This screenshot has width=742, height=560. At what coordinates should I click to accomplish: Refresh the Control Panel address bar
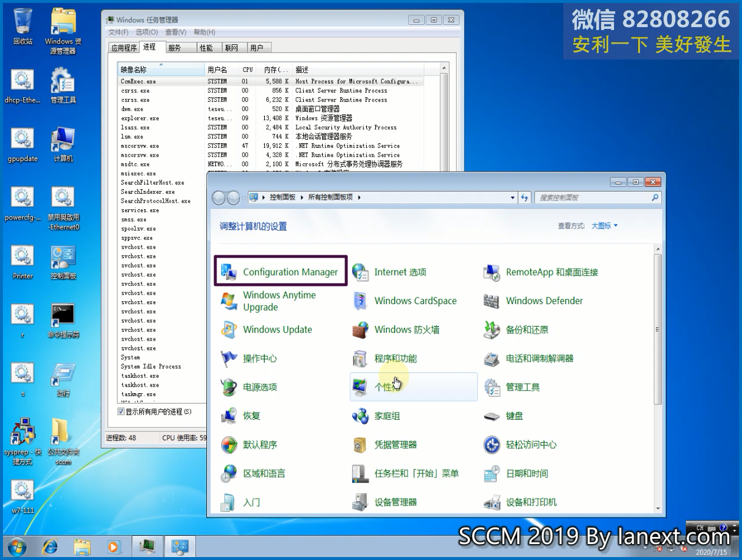coord(525,198)
